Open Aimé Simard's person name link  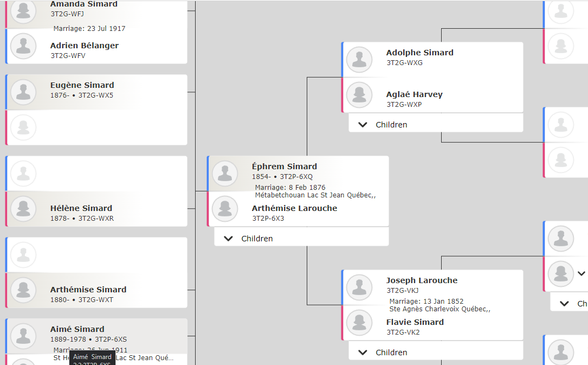(x=77, y=329)
